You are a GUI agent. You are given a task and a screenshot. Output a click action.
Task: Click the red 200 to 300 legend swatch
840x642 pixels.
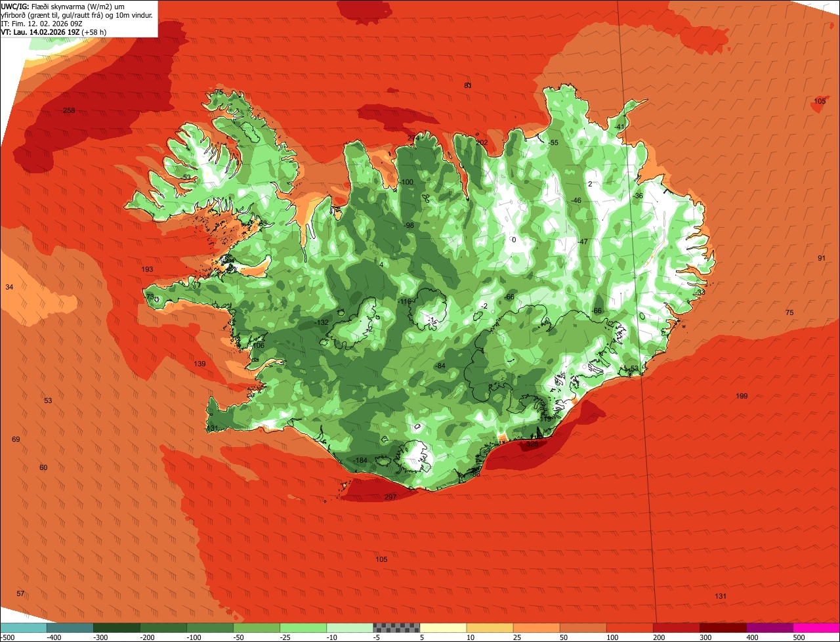click(676, 628)
